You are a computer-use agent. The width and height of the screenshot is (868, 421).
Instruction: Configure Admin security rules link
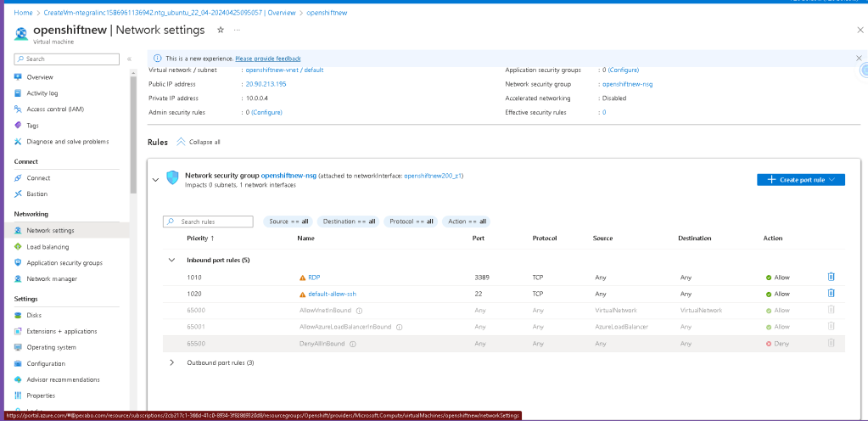tap(266, 112)
